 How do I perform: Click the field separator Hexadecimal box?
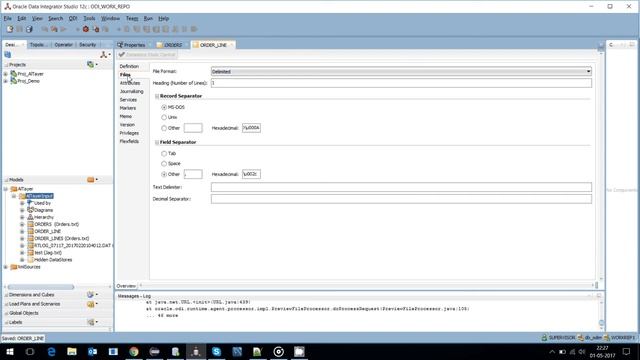[251, 174]
